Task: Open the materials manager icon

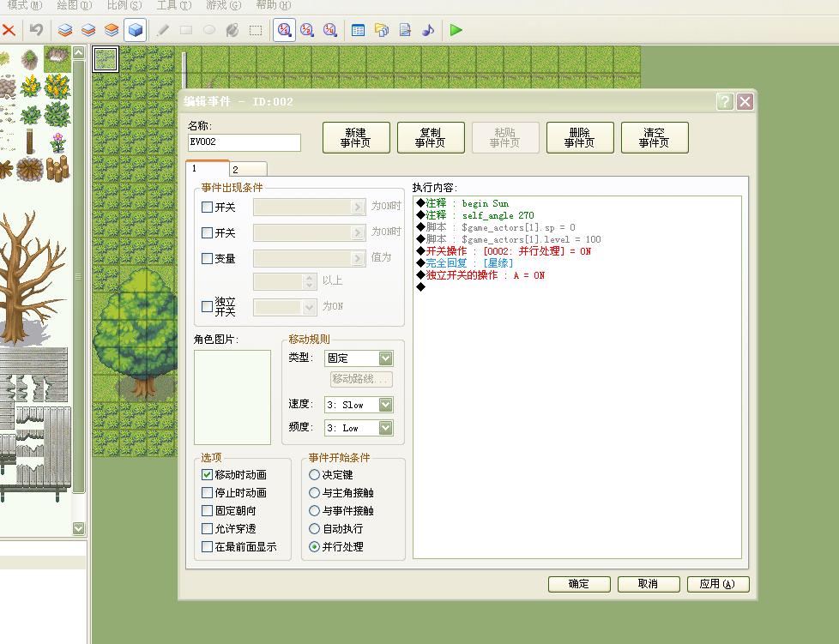Action: pos(382,30)
